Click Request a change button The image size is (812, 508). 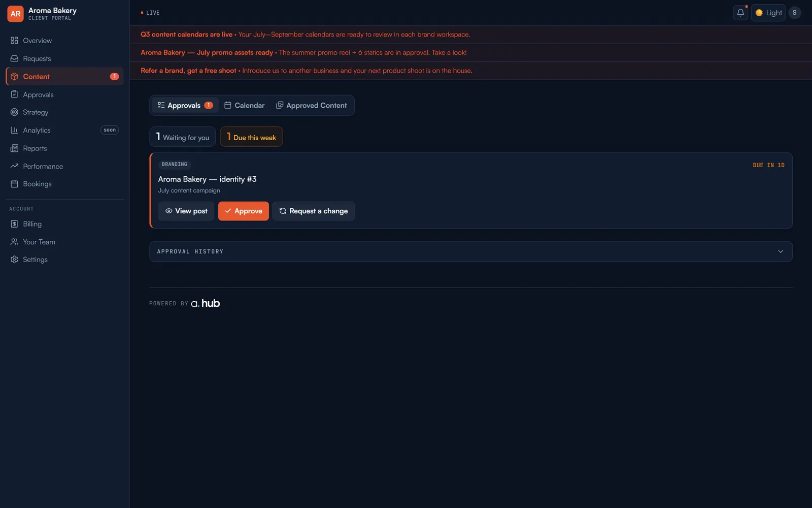(314, 211)
